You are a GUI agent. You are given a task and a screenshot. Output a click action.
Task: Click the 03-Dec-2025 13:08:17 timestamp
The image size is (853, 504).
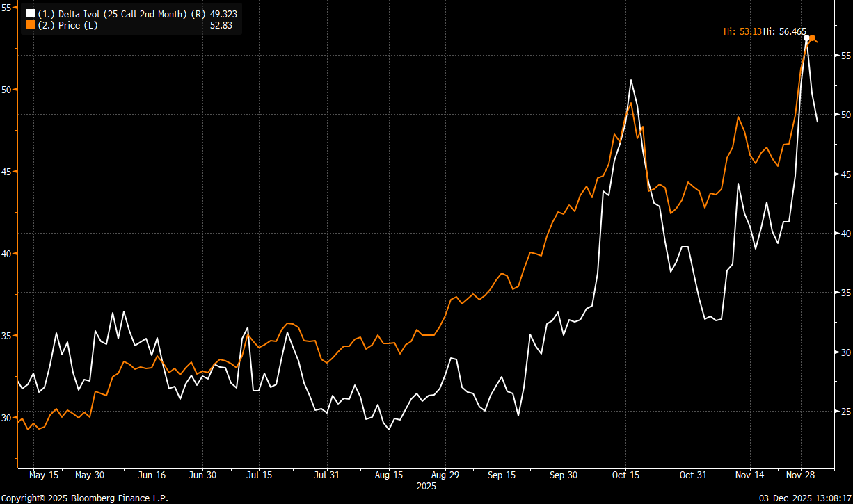point(804,498)
